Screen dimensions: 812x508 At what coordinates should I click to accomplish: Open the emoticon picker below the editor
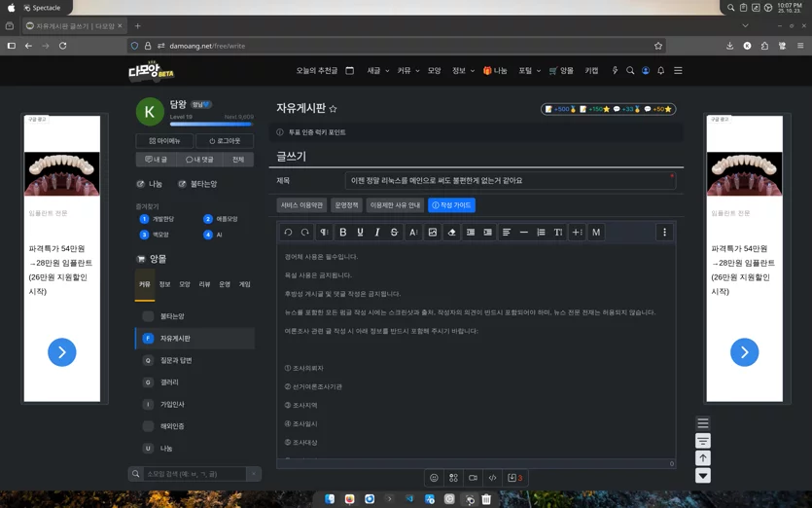pos(434,478)
